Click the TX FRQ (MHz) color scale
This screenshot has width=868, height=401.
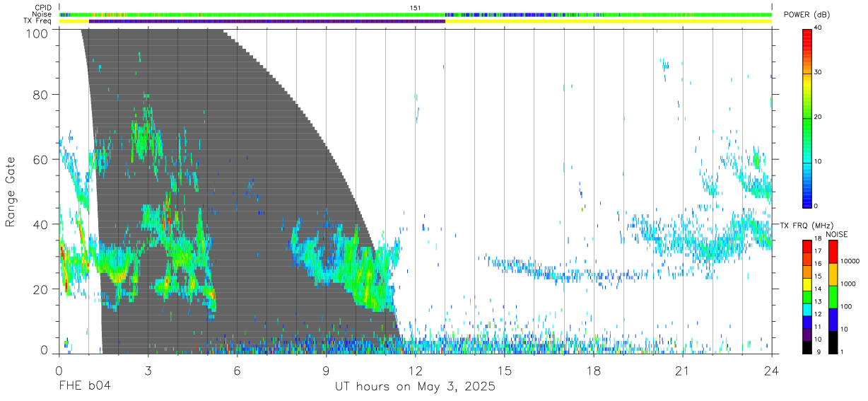(807, 296)
